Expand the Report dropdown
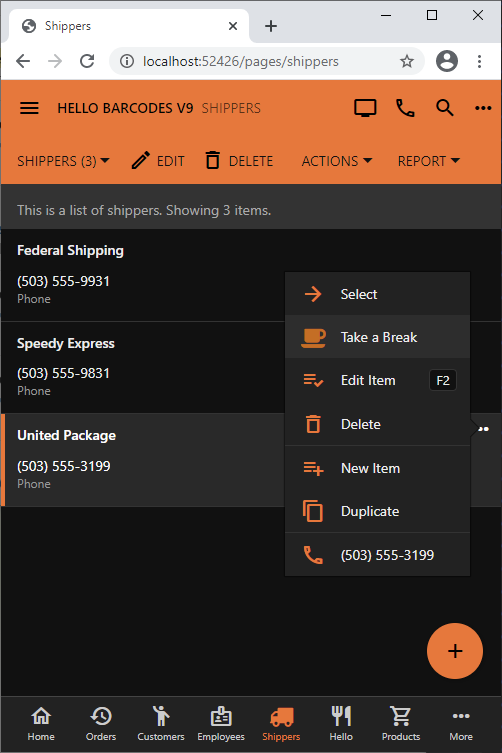The width and height of the screenshot is (502, 753). 429,161
